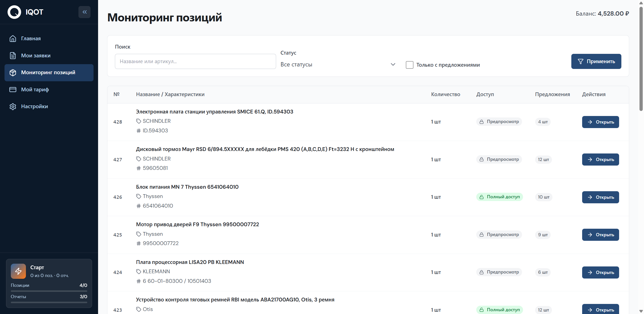Open Мои заявки in the sidebar
The image size is (644, 314).
[x=36, y=56]
